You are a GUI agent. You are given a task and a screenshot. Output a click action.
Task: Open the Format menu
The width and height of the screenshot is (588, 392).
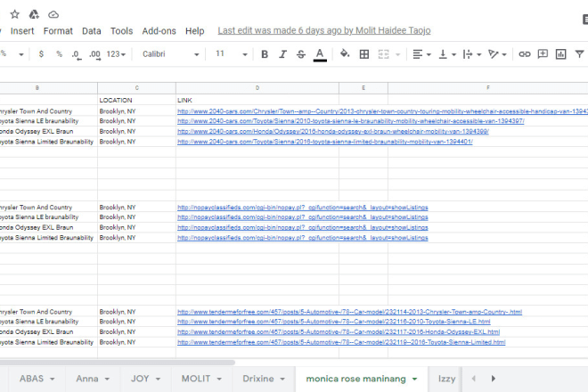(x=58, y=30)
